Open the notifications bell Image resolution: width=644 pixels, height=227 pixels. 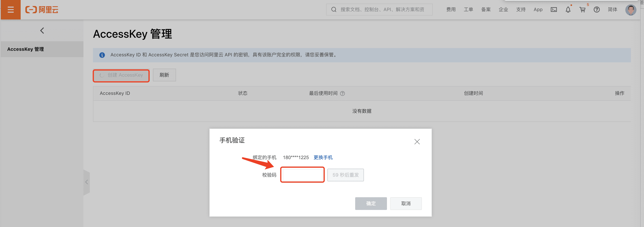click(568, 10)
